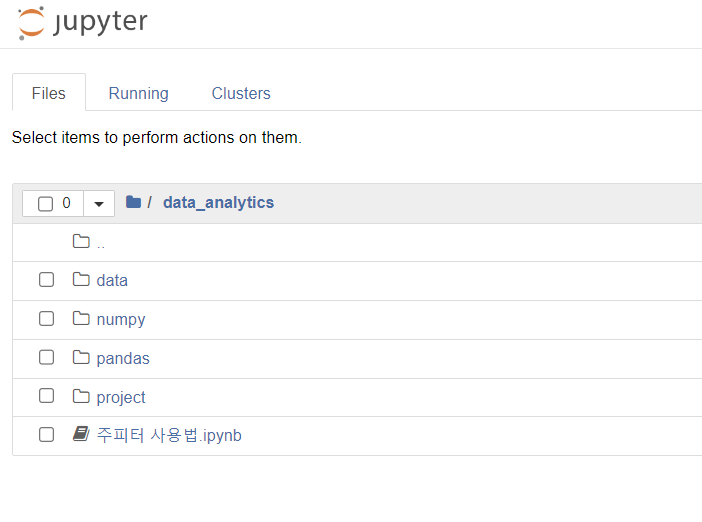Click the selected count '0' label
The height and width of the screenshot is (522, 702).
(66, 203)
